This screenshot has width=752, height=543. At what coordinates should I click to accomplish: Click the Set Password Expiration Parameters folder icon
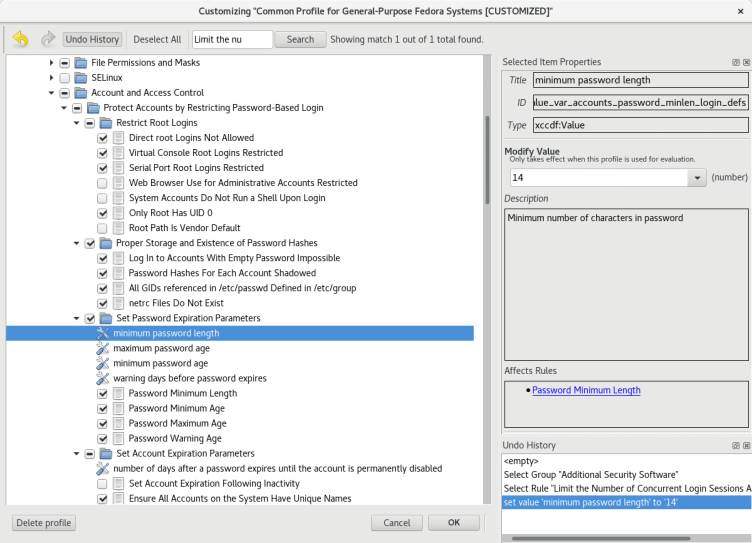(106, 318)
